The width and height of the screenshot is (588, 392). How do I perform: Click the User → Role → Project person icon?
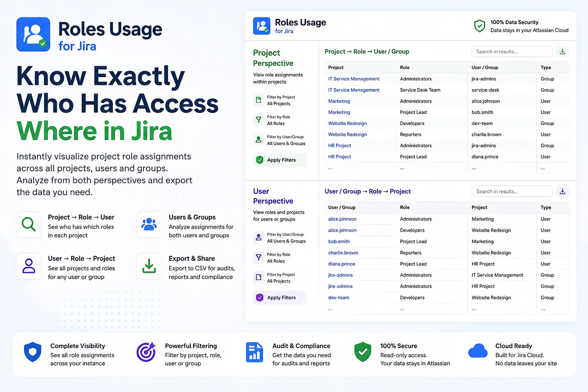coord(29,266)
